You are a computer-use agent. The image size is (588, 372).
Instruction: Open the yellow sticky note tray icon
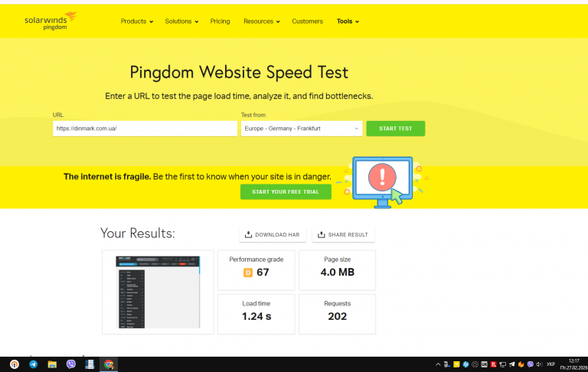tap(456, 364)
